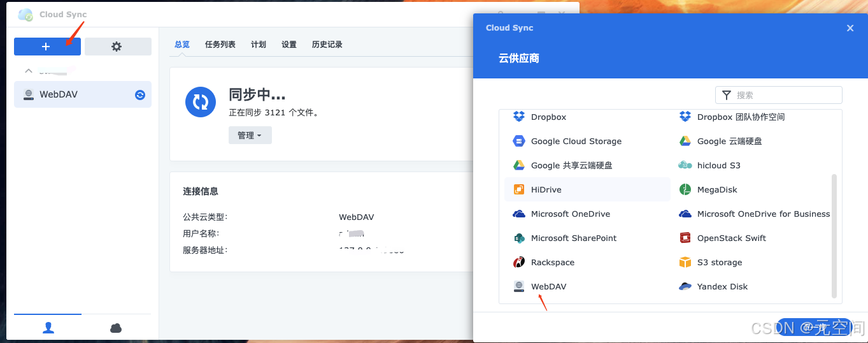Screen dimensions: 868x343
Task: Click the 搜索 search field in provider dialog
Action: (x=779, y=95)
